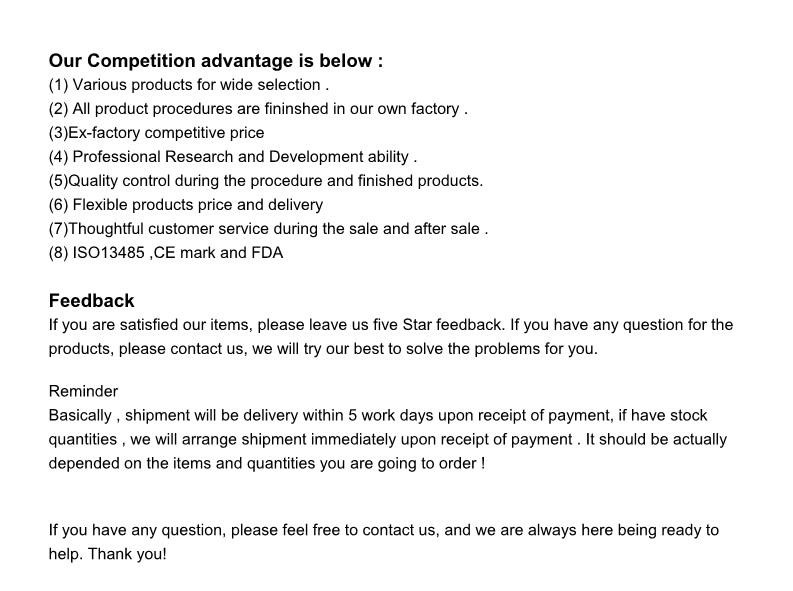Click the line starting "depended on the items"
Viewport: 793px width, 591px height.
click(x=267, y=463)
